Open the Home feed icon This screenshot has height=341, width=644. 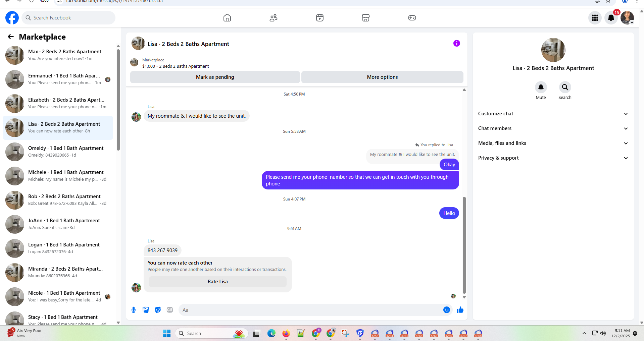[x=227, y=18]
